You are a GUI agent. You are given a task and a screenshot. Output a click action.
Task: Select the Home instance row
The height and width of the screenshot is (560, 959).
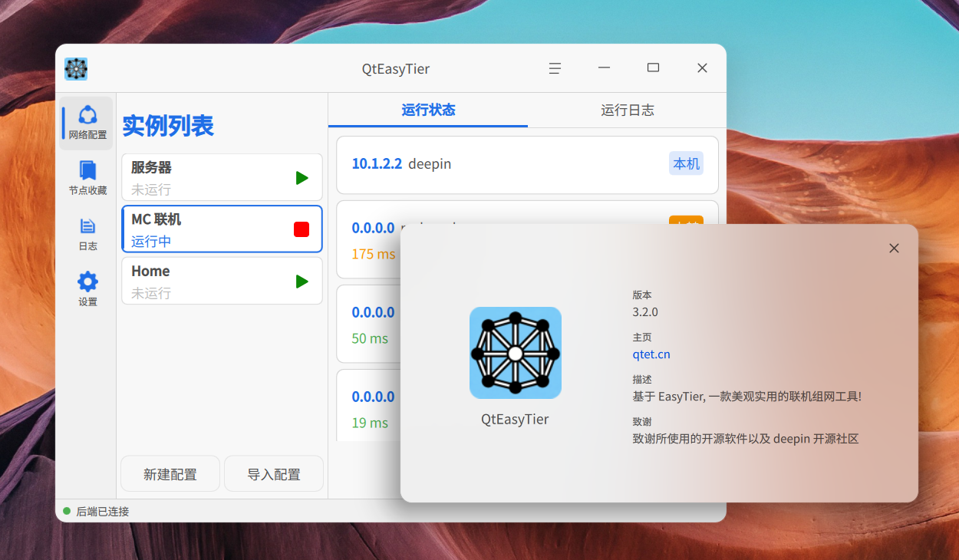click(x=222, y=281)
